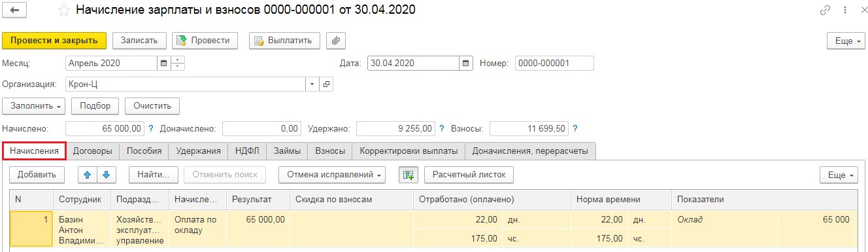Image resolution: width=868 pixels, height=252 pixels.
Task: Click question mark hint next to Начислено
Action: click(x=150, y=129)
